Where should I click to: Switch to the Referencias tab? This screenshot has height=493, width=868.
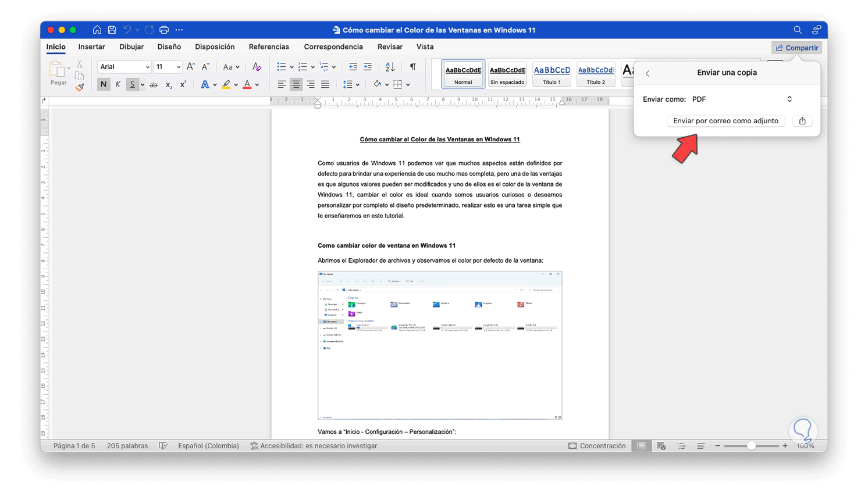pos(269,47)
